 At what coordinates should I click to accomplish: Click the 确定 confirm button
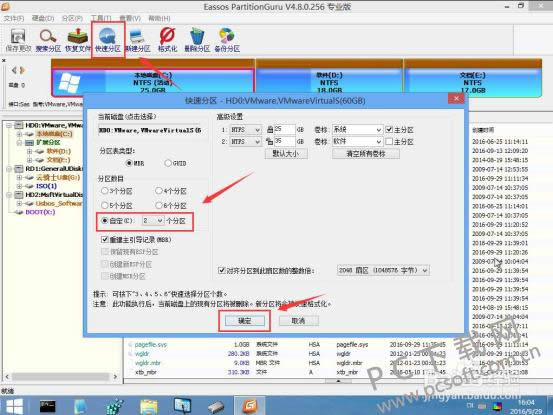coord(244,321)
